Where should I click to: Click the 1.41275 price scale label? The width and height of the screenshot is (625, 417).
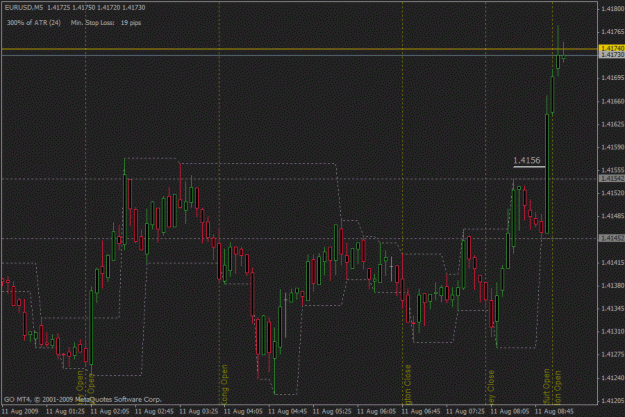tap(613, 354)
